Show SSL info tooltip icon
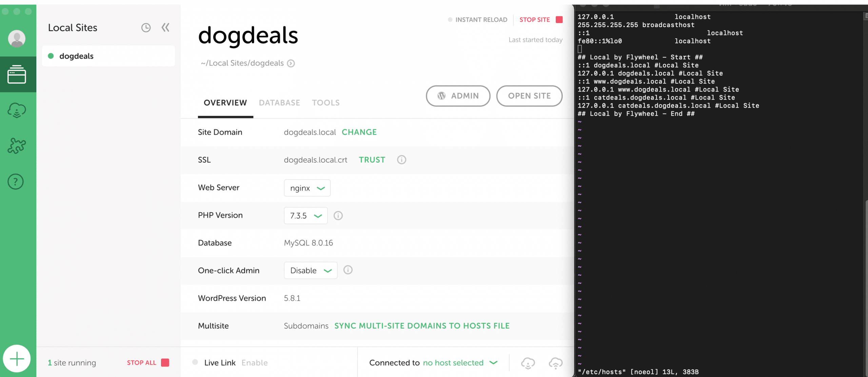 coord(401,160)
